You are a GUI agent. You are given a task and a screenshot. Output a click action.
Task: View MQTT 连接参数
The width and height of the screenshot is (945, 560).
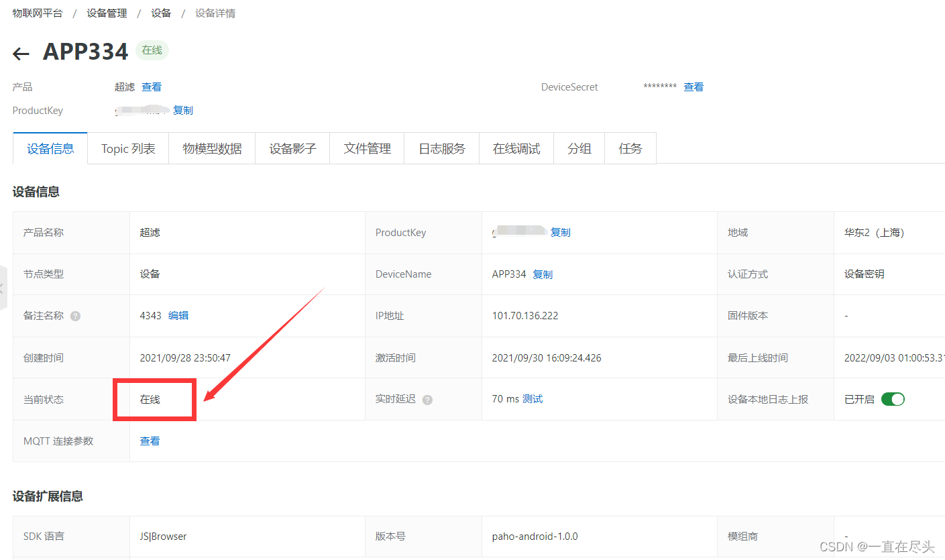(x=150, y=441)
